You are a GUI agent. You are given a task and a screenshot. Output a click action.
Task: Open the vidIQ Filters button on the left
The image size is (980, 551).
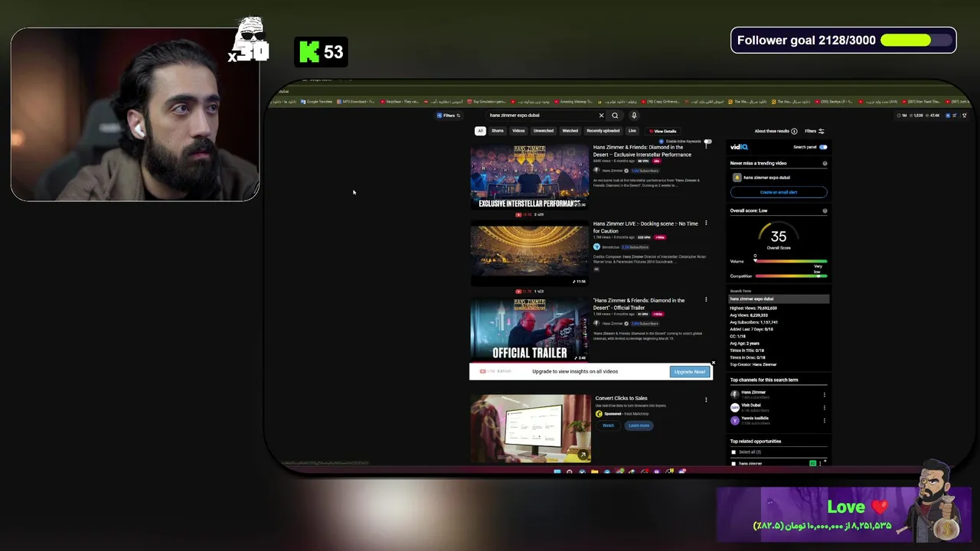click(449, 116)
